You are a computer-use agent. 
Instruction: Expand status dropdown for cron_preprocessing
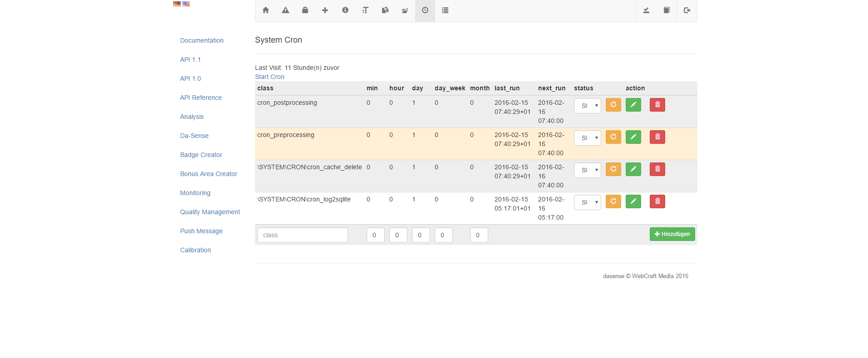click(587, 138)
